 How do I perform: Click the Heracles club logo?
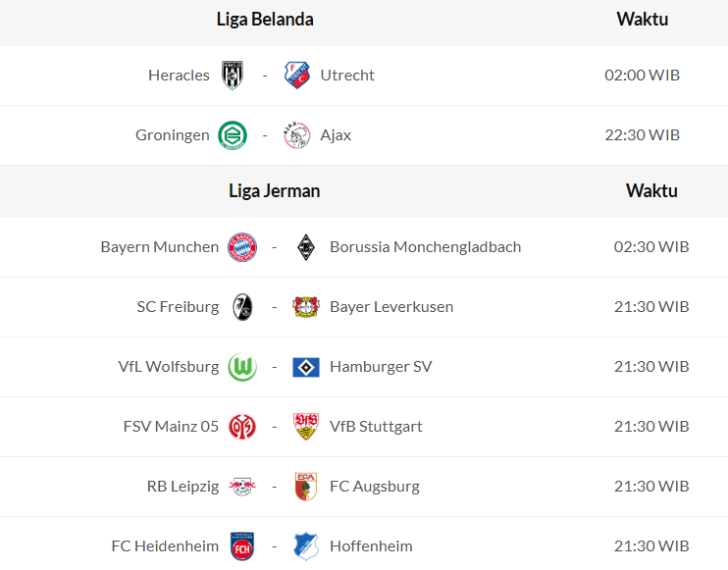pos(233,76)
